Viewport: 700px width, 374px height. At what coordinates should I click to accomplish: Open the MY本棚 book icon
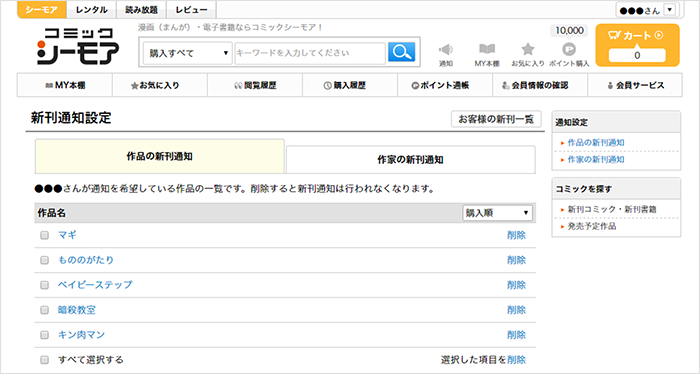click(x=487, y=49)
